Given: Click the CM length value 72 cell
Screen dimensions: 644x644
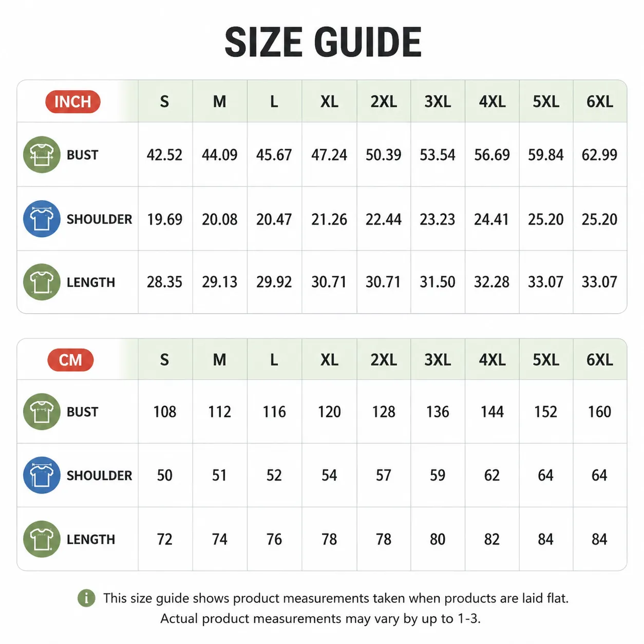Looking at the screenshot, I should click(x=165, y=539).
